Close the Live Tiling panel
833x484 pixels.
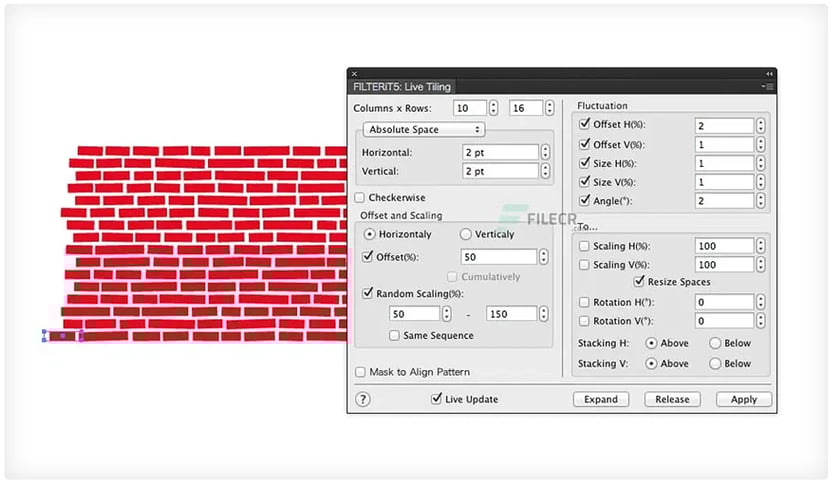pos(354,74)
